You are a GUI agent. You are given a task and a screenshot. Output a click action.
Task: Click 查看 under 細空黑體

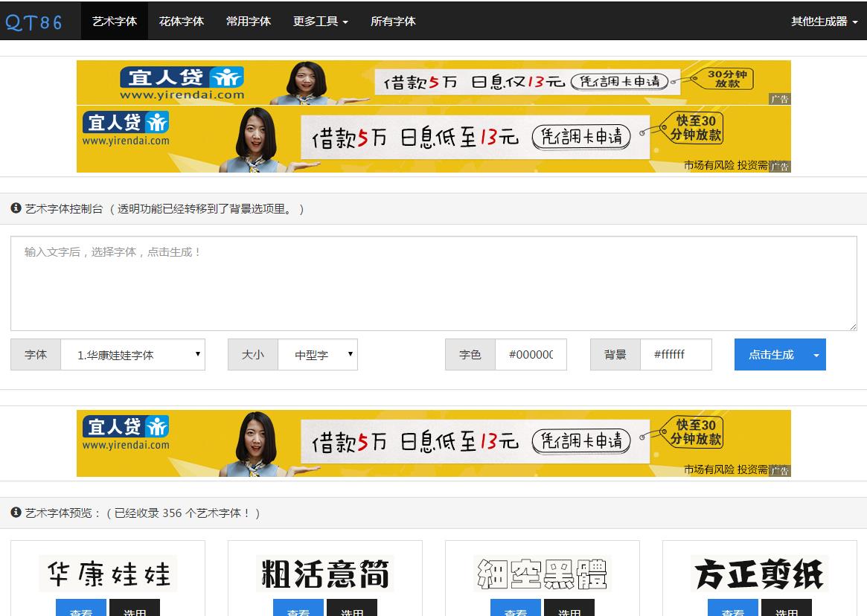coord(516,608)
